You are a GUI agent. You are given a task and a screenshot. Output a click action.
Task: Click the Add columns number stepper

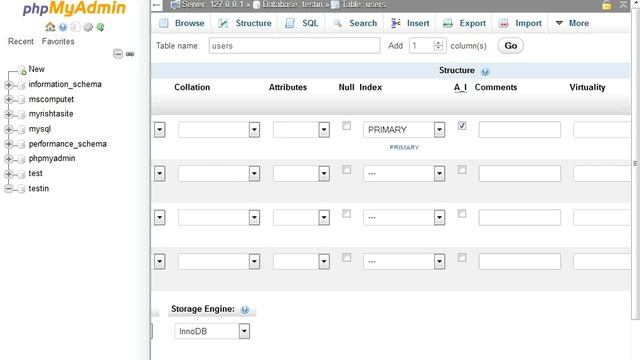coord(438,46)
